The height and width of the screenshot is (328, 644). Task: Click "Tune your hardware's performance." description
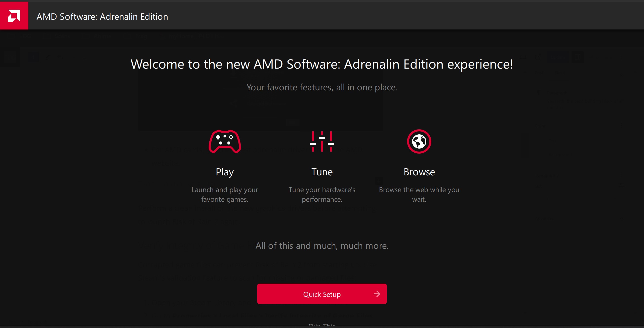(x=322, y=194)
